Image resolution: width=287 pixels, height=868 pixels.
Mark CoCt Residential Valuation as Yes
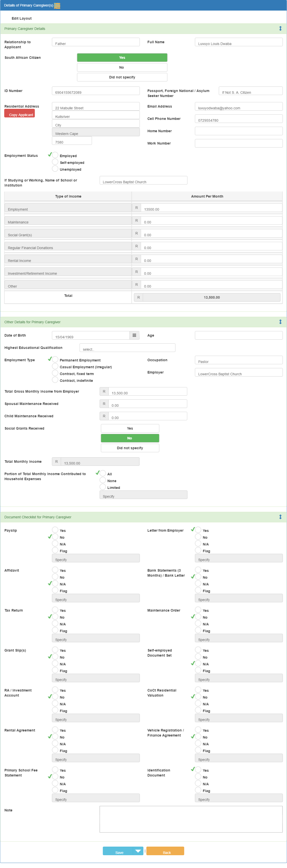tap(198, 690)
